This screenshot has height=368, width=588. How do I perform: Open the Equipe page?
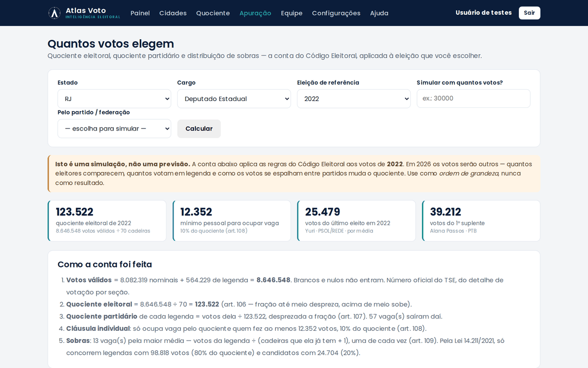tap(292, 13)
